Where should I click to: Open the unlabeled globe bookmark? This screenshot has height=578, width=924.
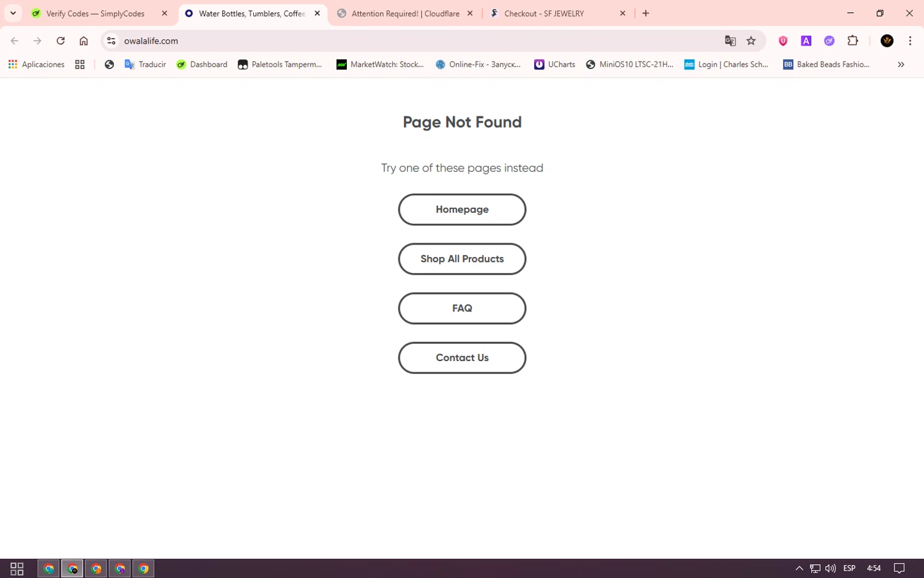point(109,64)
